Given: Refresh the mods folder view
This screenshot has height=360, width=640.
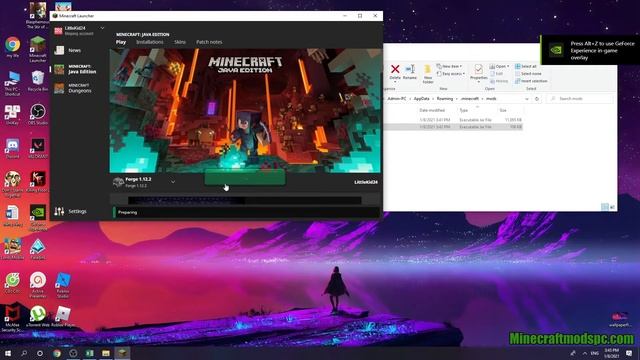Looking at the screenshot, I should click(537, 99).
